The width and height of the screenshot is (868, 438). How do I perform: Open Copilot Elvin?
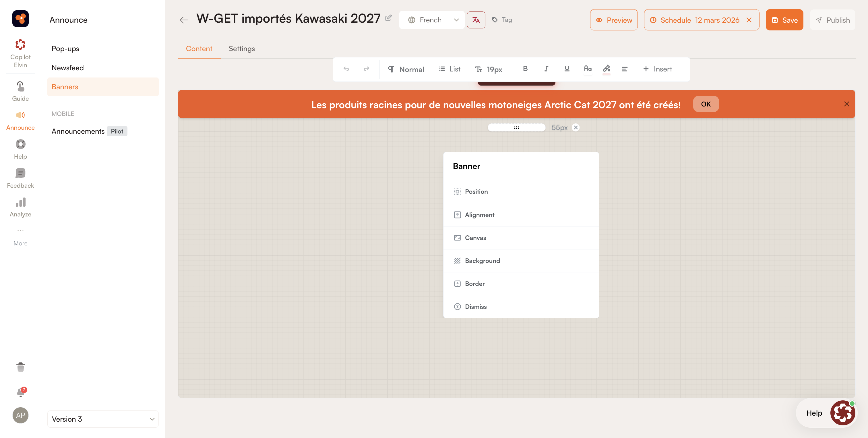point(20,54)
